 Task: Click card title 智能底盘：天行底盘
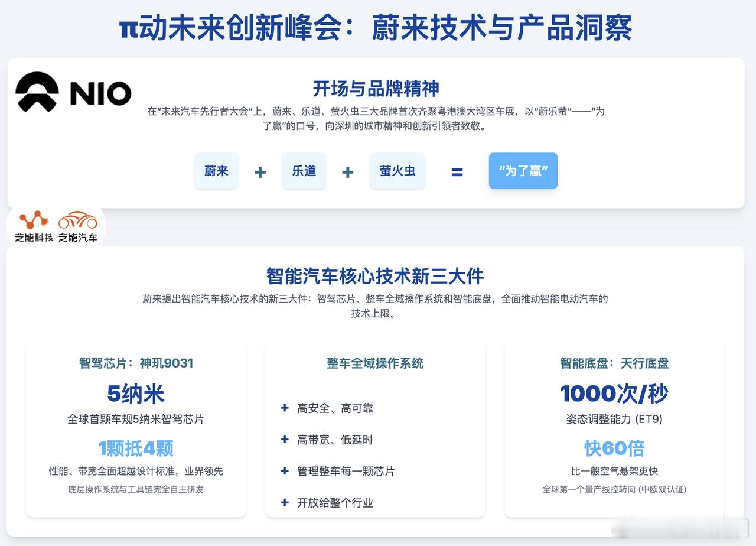click(614, 363)
